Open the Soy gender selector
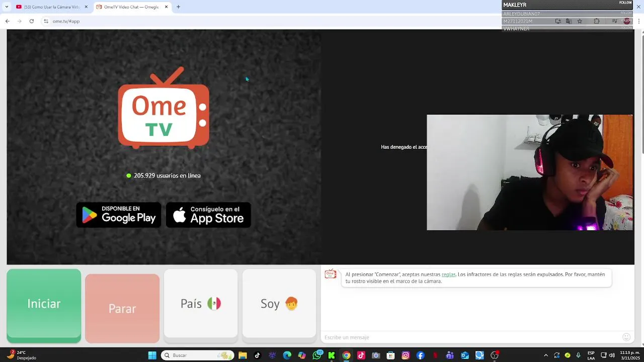This screenshot has width=644, height=362. point(279,304)
